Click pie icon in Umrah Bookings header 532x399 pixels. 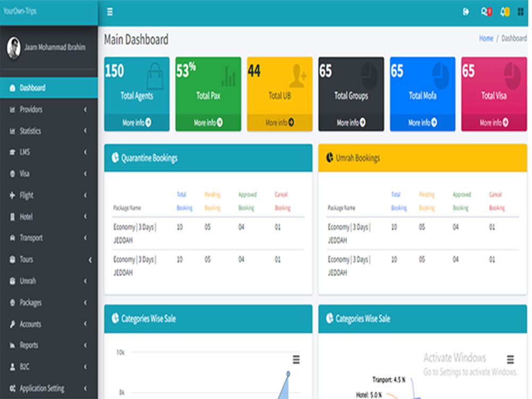(329, 158)
